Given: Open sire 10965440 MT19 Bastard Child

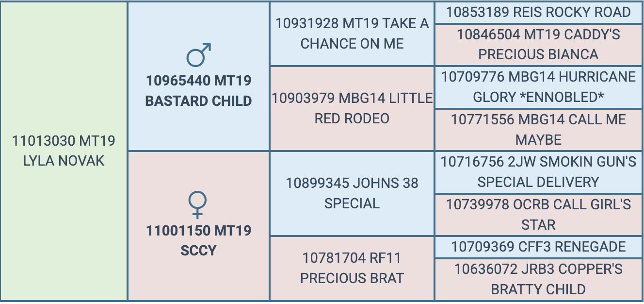Looking at the screenshot, I should click(x=199, y=91).
